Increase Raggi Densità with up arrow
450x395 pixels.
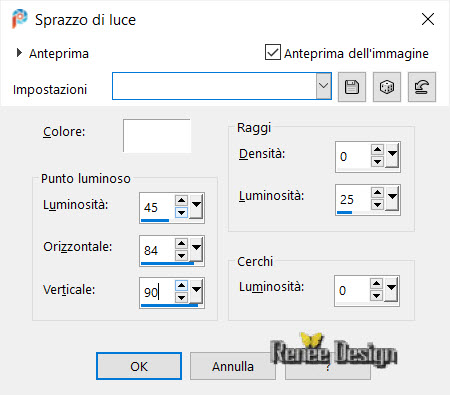click(377, 149)
